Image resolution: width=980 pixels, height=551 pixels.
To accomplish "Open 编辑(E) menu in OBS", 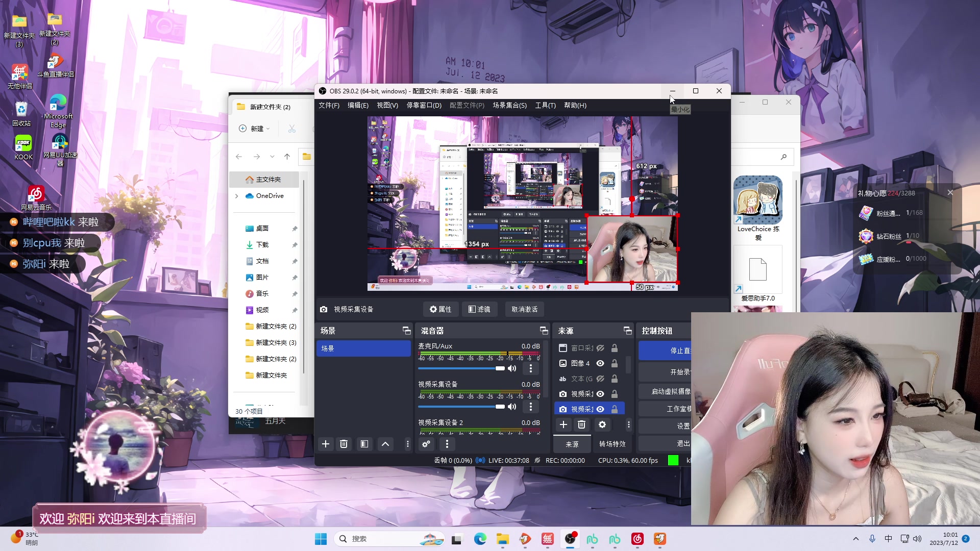I will [x=358, y=105].
